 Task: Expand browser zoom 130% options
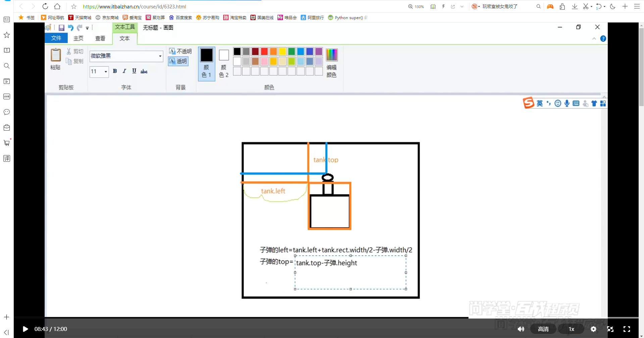click(416, 6)
